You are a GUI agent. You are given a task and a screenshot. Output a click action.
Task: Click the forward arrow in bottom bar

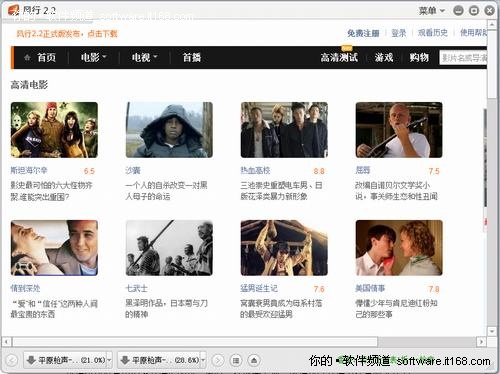pyautogui.click(x=218, y=360)
